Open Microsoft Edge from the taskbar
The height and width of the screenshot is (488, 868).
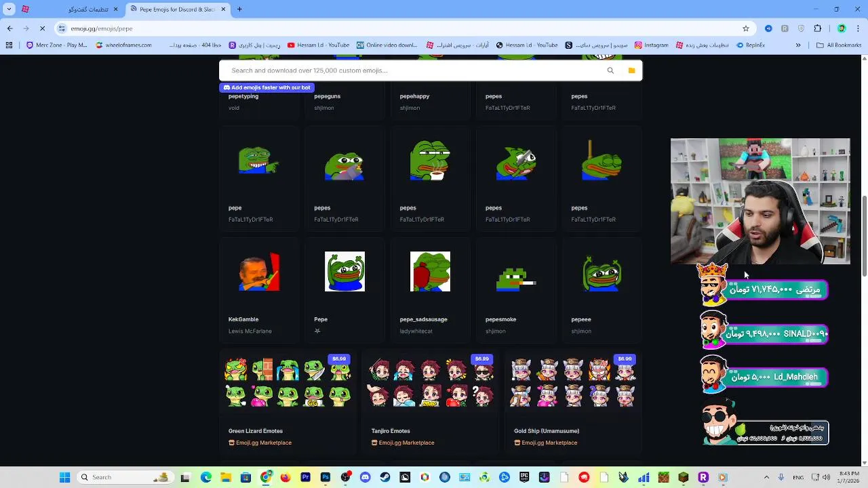click(206, 477)
